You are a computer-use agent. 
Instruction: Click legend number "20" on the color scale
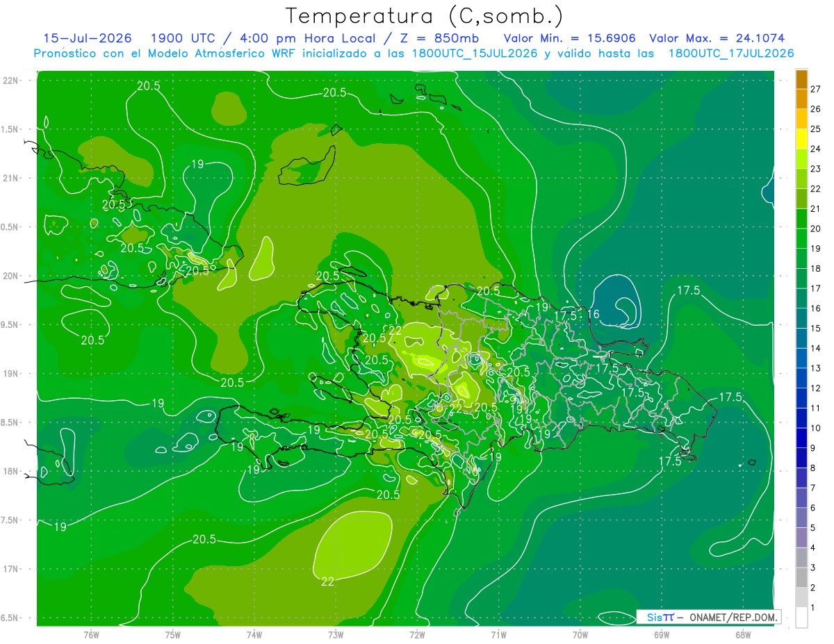tap(816, 229)
